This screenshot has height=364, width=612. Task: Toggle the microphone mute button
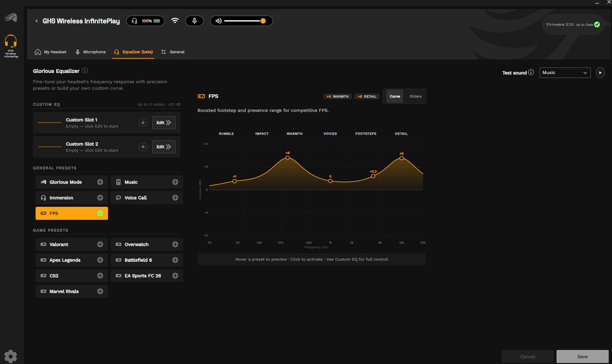tap(195, 21)
